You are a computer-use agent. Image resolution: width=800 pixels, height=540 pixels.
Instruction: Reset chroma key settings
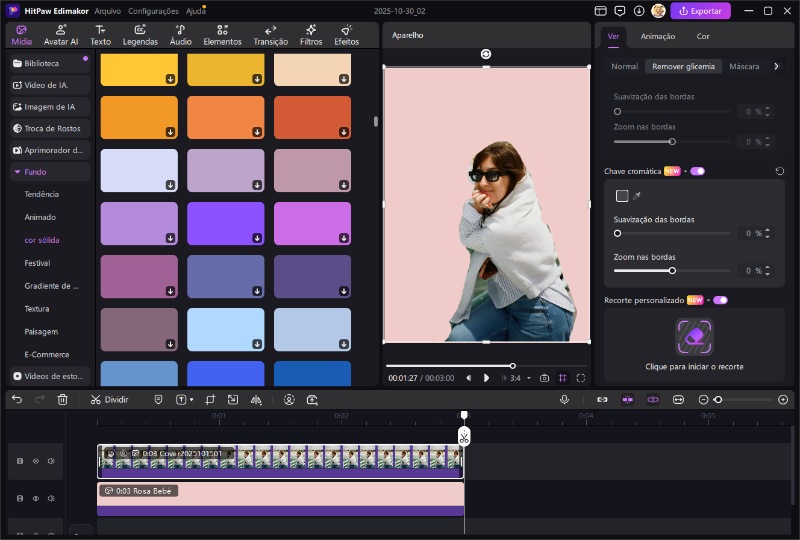pyautogui.click(x=779, y=171)
